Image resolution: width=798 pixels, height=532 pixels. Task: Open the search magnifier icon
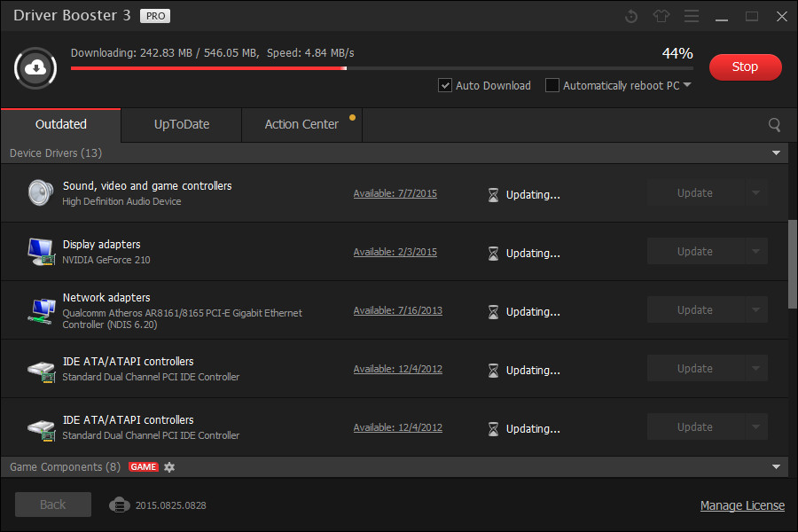(774, 125)
